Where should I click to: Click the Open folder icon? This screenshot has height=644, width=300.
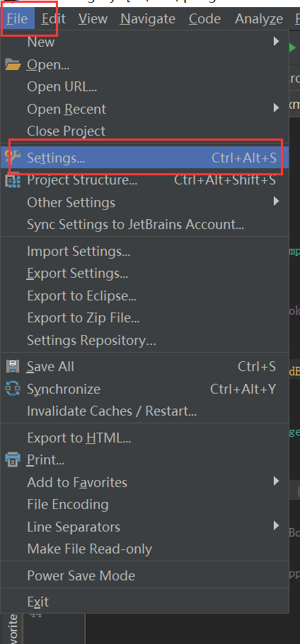(13, 64)
